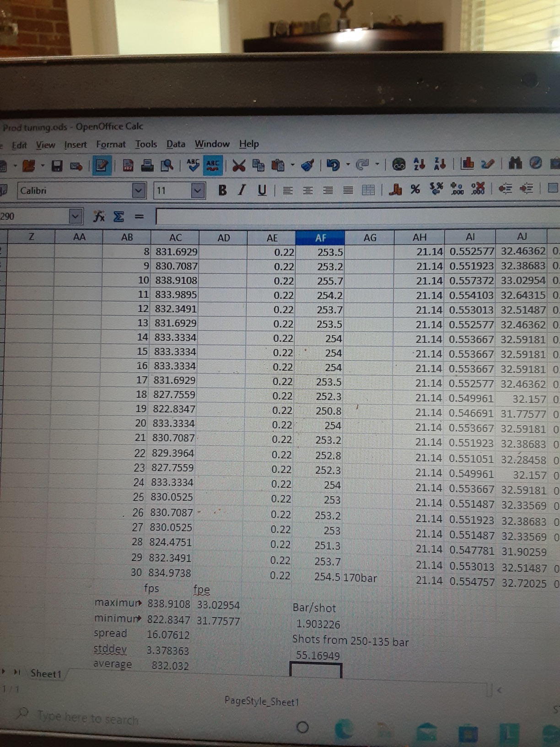
Task: Open the Edit menu
Action: 19,146
